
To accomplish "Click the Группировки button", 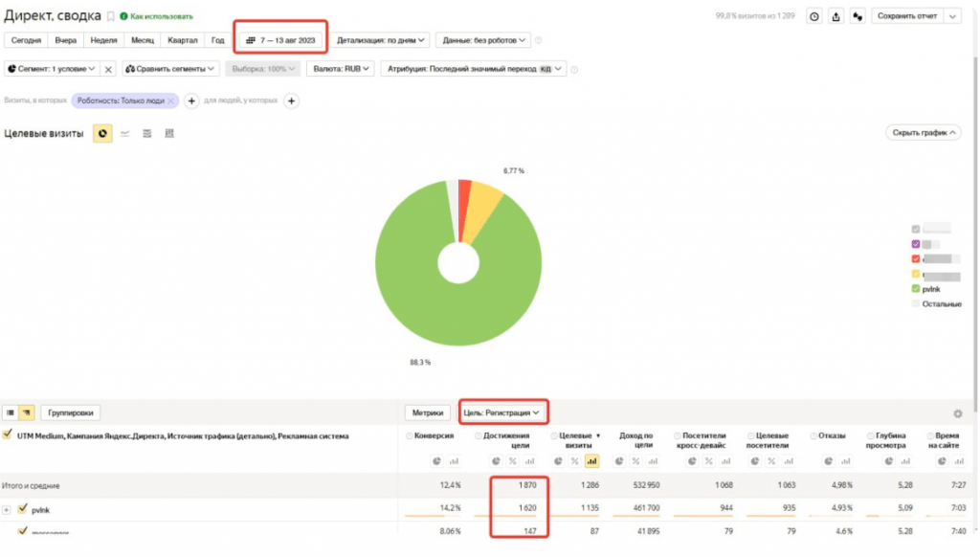I will click(72, 412).
